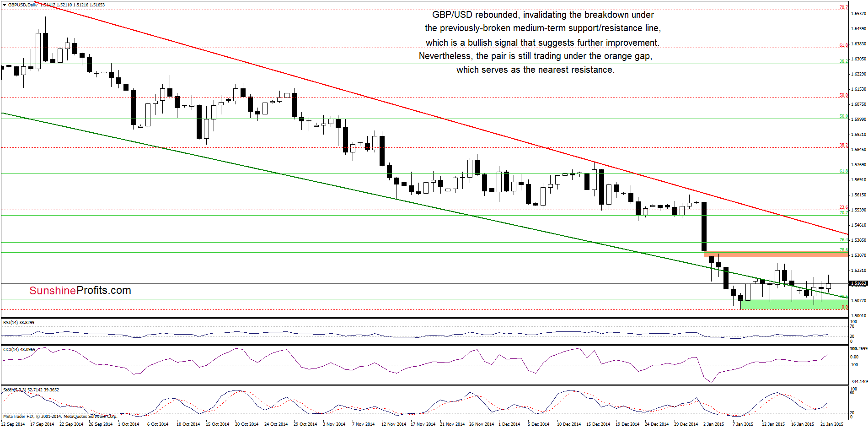
Task: Click the 1.65370 price scale label
Action: click(858, 14)
